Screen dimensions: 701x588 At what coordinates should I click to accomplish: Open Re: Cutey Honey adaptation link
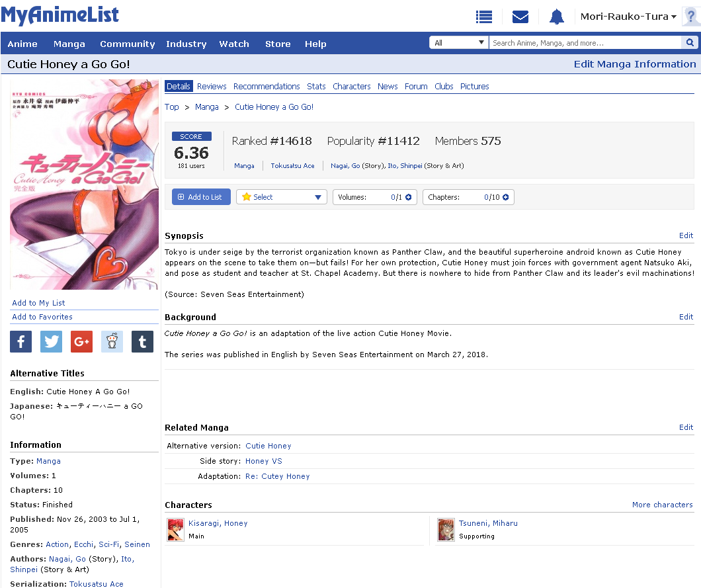(x=278, y=476)
